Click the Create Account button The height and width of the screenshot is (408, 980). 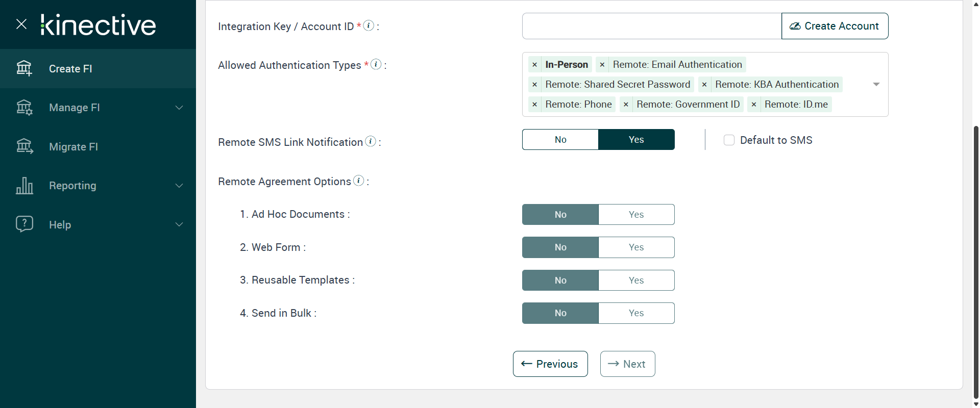tap(835, 26)
